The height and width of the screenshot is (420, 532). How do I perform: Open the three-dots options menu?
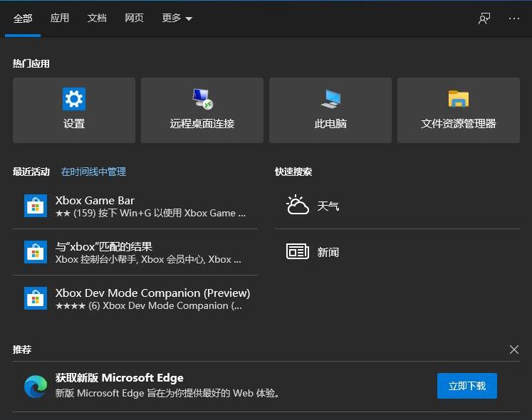point(514,19)
